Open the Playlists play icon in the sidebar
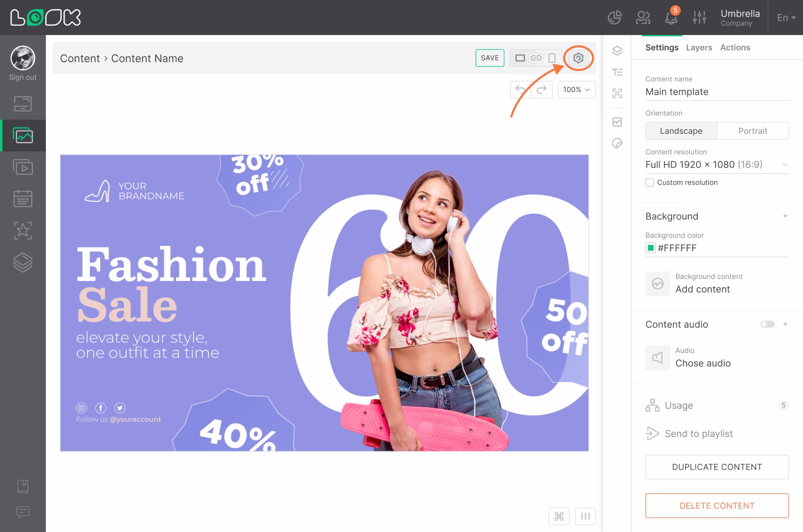 (23, 167)
